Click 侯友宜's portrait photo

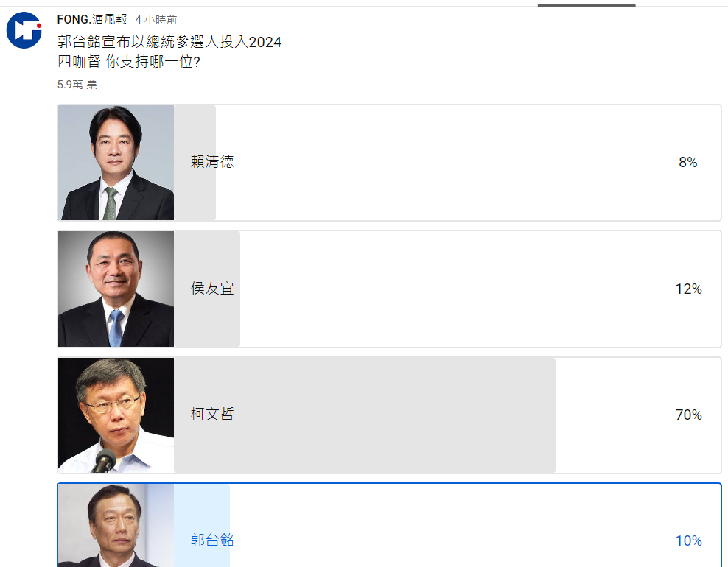point(116,289)
